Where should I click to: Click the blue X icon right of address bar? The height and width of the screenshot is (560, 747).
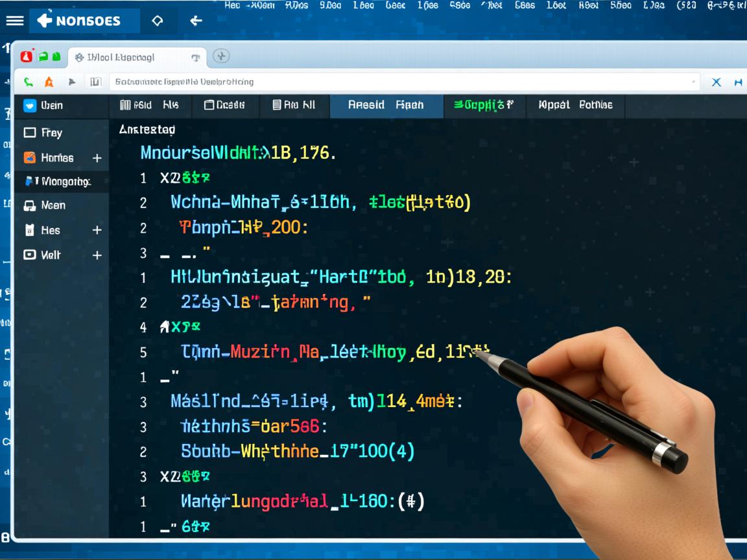(717, 82)
